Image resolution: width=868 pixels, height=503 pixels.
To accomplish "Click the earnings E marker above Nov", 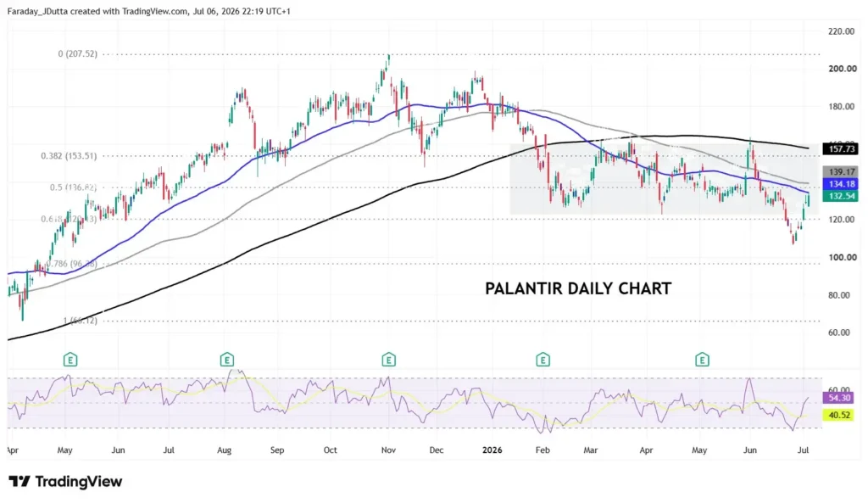I will click(388, 360).
